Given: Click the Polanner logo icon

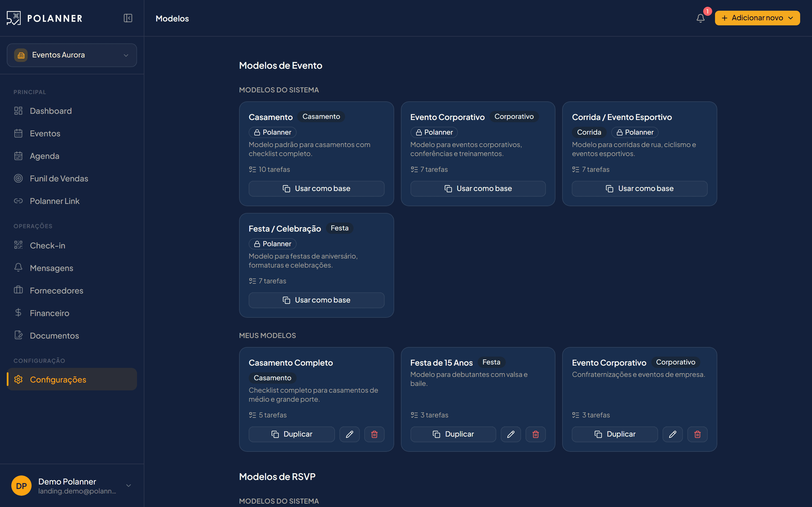Looking at the screenshot, I should [x=14, y=18].
